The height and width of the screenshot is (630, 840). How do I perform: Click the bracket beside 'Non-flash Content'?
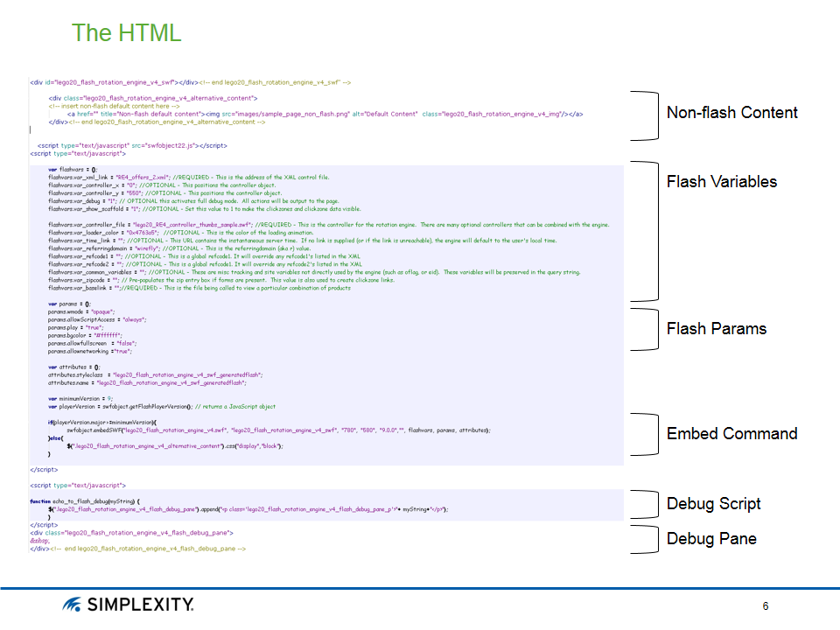point(648,115)
